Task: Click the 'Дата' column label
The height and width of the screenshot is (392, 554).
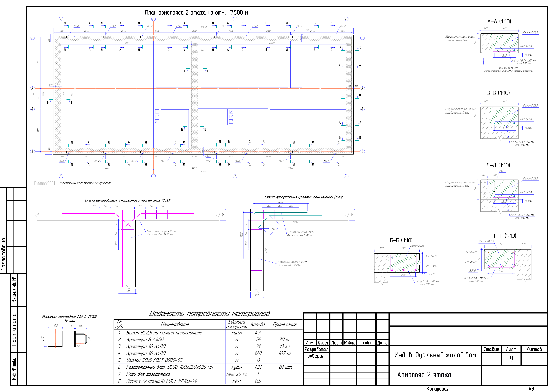Action: tap(382, 343)
